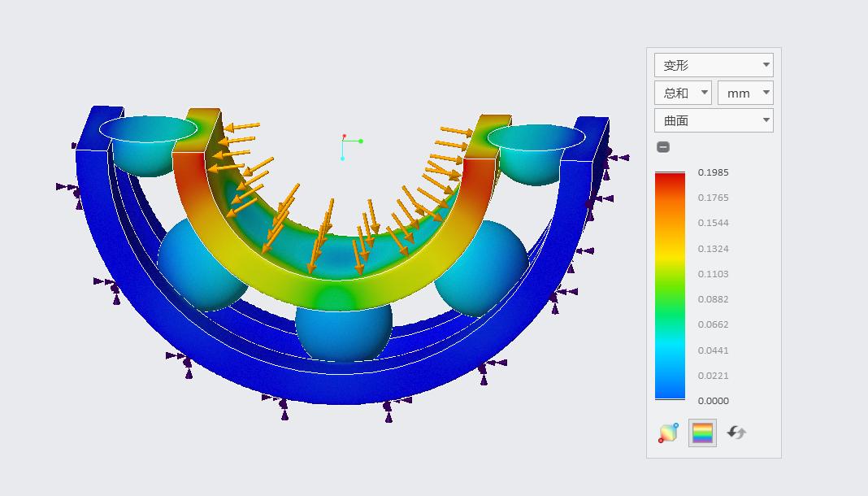
Task: Click the legend value 0.0441
Action: (713, 350)
